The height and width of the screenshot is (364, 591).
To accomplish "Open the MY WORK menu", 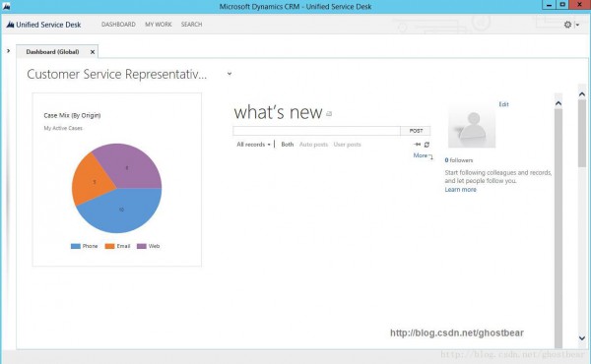I will click(x=159, y=25).
